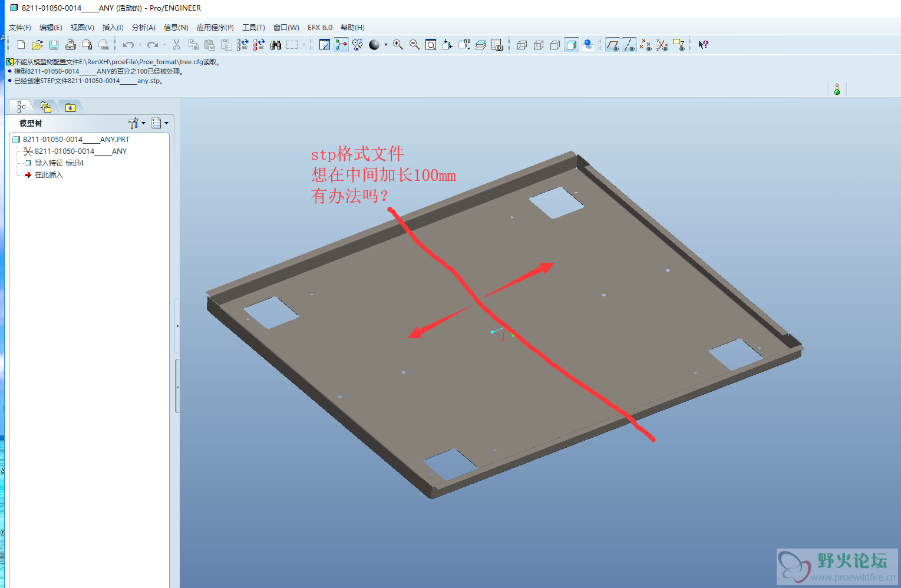
Task: Cut selection with the scissors icon
Action: pyautogui.click(x=176, y=45)
